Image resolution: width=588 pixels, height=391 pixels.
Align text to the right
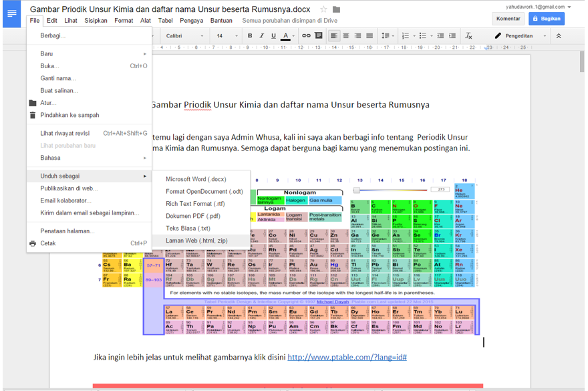pos(357,35)
